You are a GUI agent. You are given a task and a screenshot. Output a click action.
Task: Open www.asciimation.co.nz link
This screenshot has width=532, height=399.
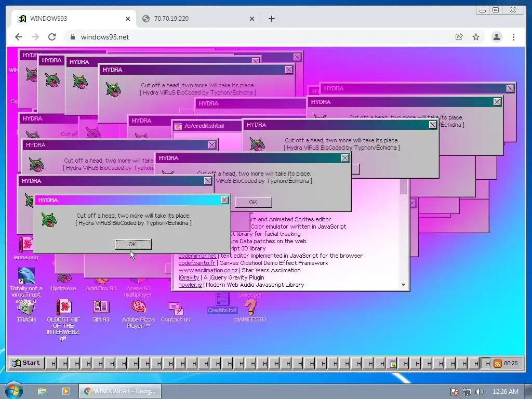[x=208, y=270]
